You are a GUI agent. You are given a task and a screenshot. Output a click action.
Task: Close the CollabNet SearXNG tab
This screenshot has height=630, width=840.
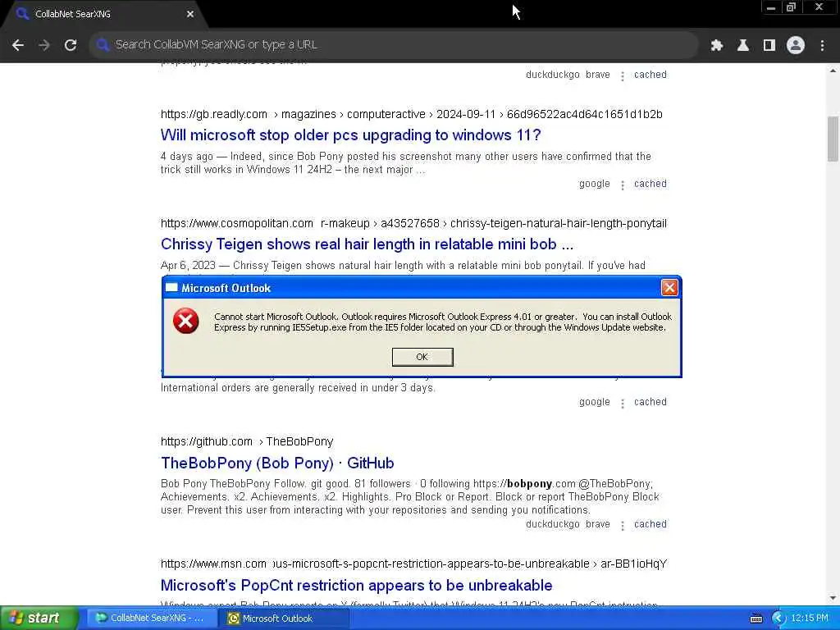coord(190,14)
